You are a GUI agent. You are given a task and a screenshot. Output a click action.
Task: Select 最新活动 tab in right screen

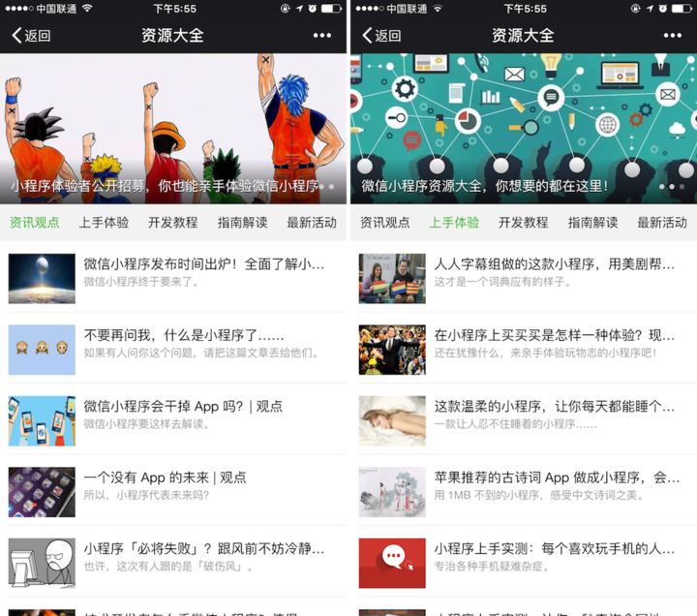click(x=662, y=223)
